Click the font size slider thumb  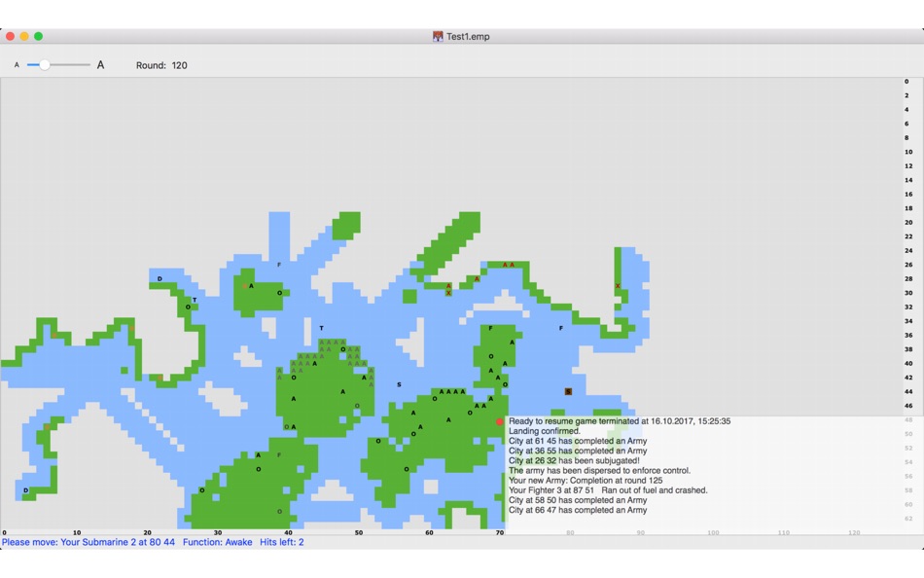pyautogui.click(x=44, y=65)
